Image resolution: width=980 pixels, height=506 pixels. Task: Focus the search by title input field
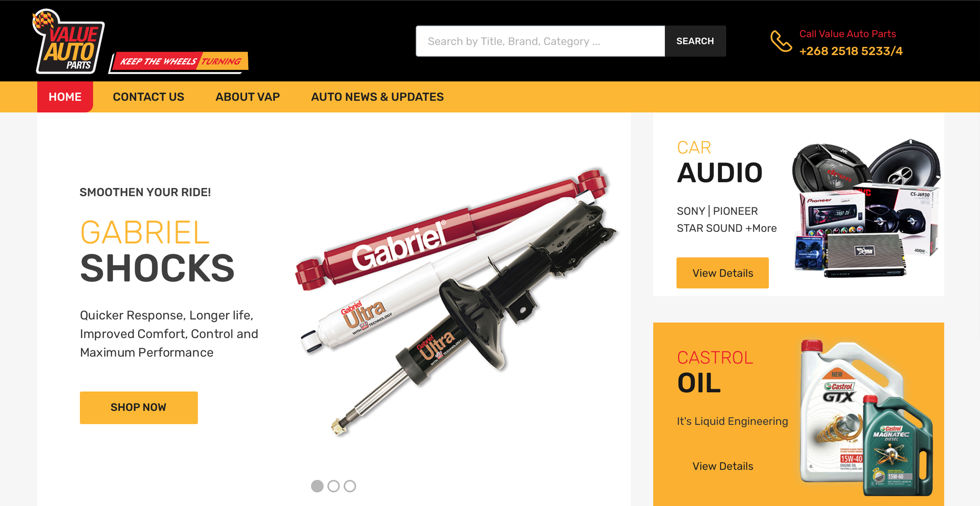pyautogui.click(x=540, y=41)
